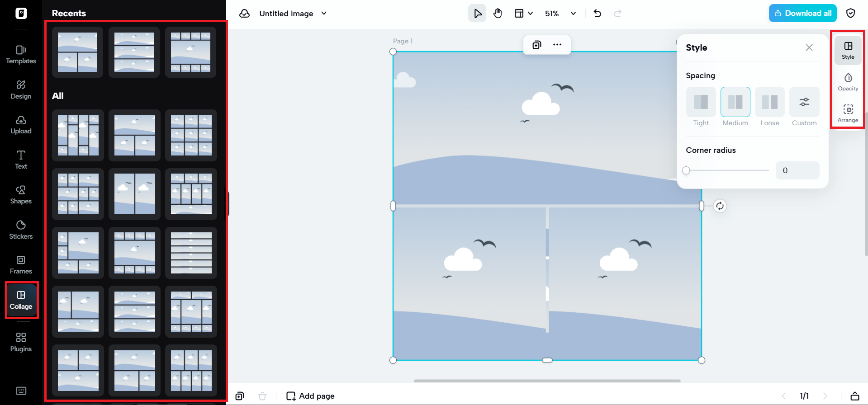The height and width of the screenshot is (405, 868).
Task: Open the Templates panel
Action: [x=21, y=55]
